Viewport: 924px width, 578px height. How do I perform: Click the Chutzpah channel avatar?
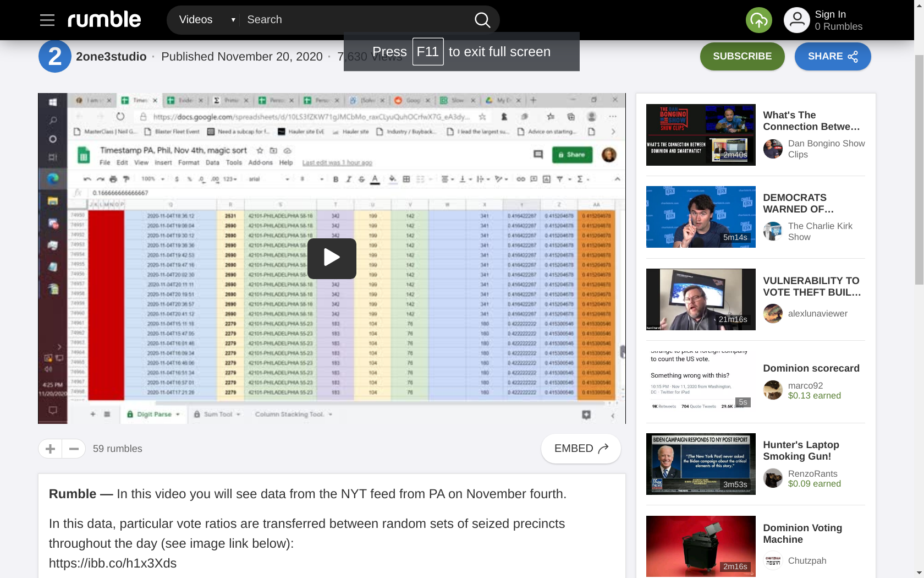tap(773, 560)
